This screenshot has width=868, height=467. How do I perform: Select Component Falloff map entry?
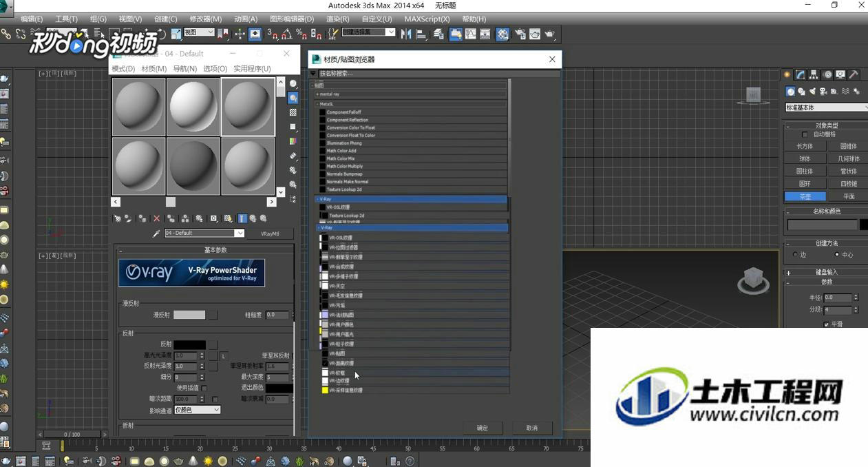(412, 112)
